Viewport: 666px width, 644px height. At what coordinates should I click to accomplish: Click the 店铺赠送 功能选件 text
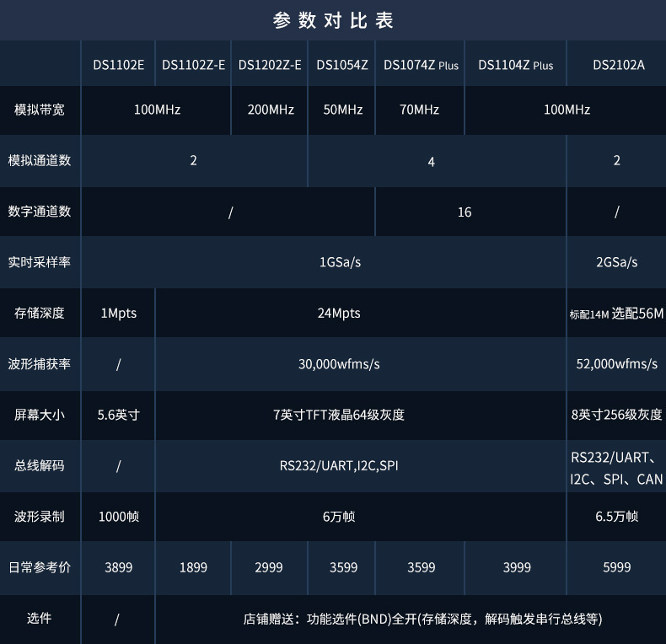pyautogui.click(x=422, y=619)
